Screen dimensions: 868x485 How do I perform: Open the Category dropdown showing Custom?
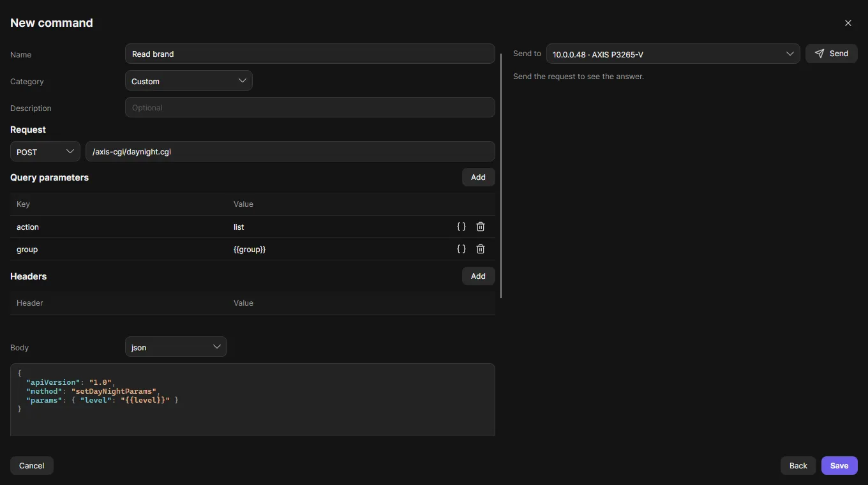pyautogui.click(x=189, y=81)
